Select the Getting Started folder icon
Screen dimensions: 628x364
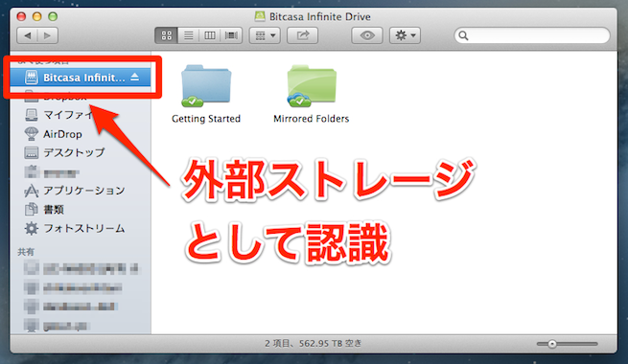click(206, 85)
